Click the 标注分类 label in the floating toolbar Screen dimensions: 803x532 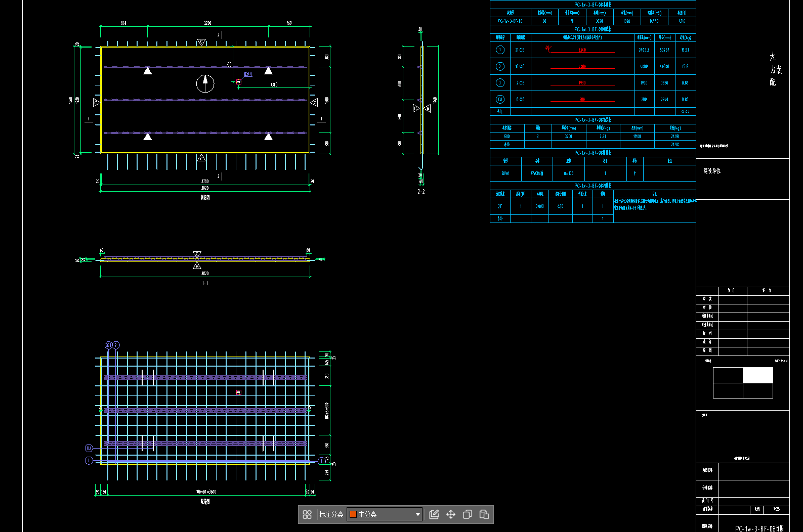click(331, 514)
